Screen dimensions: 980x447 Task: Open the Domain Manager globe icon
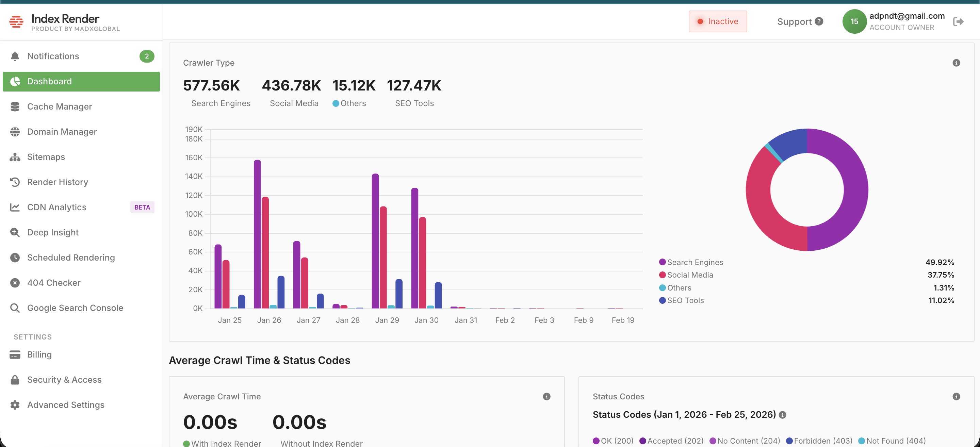coord(15,132)
